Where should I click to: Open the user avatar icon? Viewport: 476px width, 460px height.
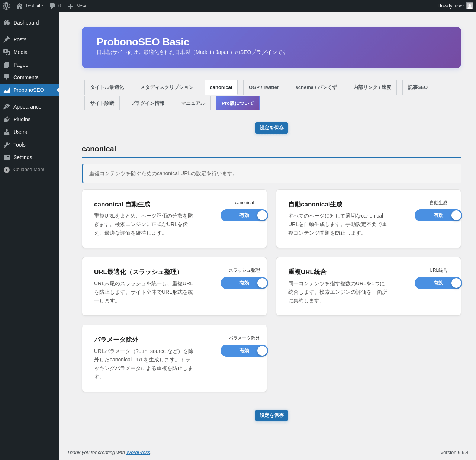pos(470,6)
